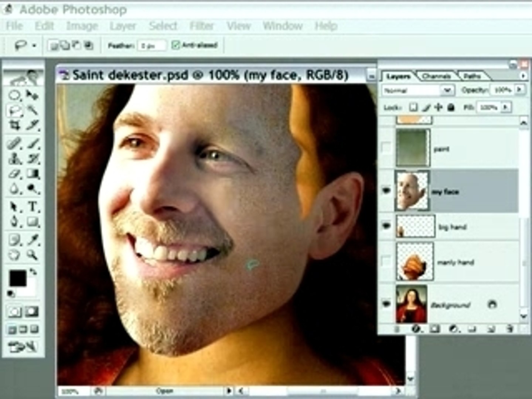Toggle the Anti-aliased checkbox

pyautogui.click(x=175, y=45)
